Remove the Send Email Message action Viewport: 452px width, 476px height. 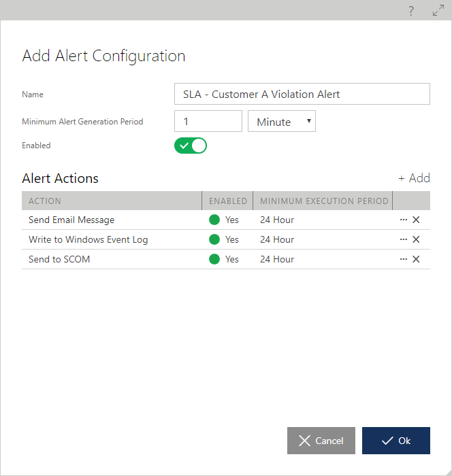[416, 220]
